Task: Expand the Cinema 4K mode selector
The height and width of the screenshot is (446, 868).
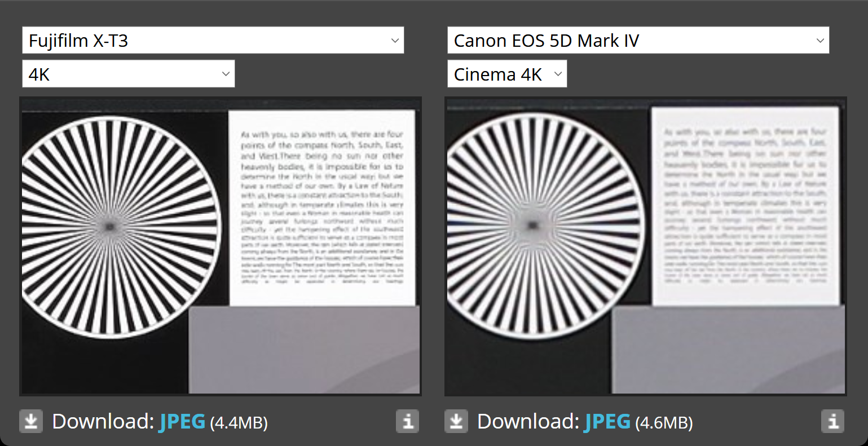Action: (506, 74)
